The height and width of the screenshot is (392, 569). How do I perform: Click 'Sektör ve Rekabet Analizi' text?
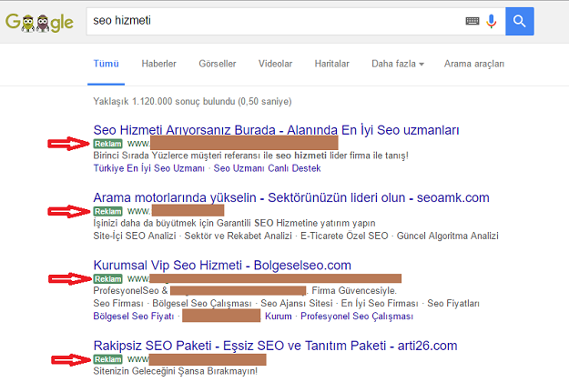(x=238, y=236)
